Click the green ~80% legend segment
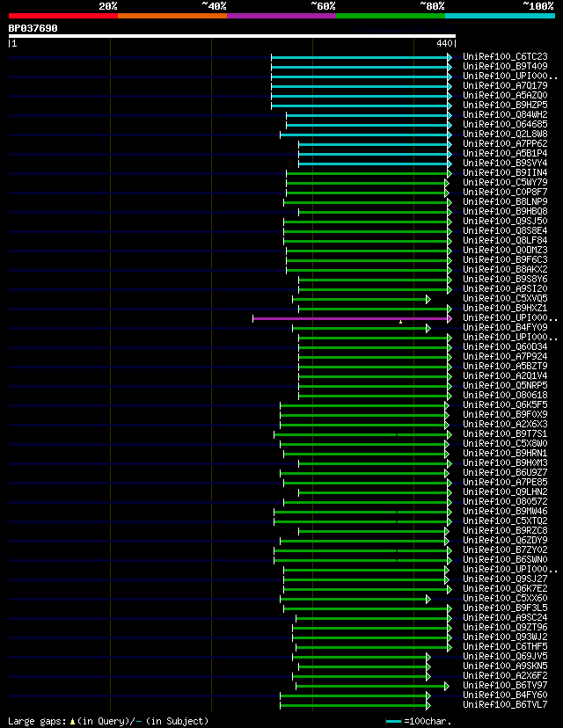Image resolution: width=563 pixels, height=728 pixels. (x=391, y=16)
